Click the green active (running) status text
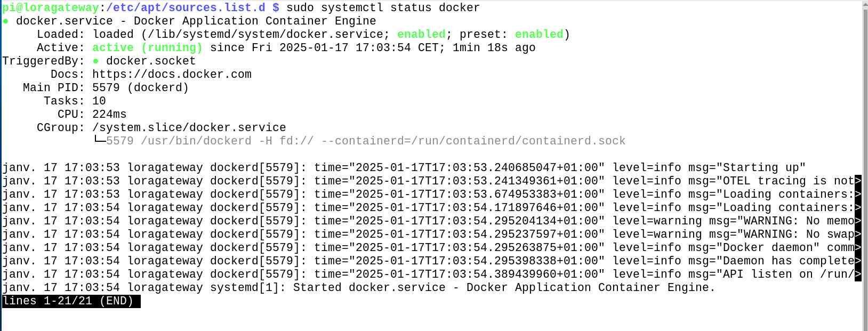This screenshot has width=868, height=331. pos(147,48)
